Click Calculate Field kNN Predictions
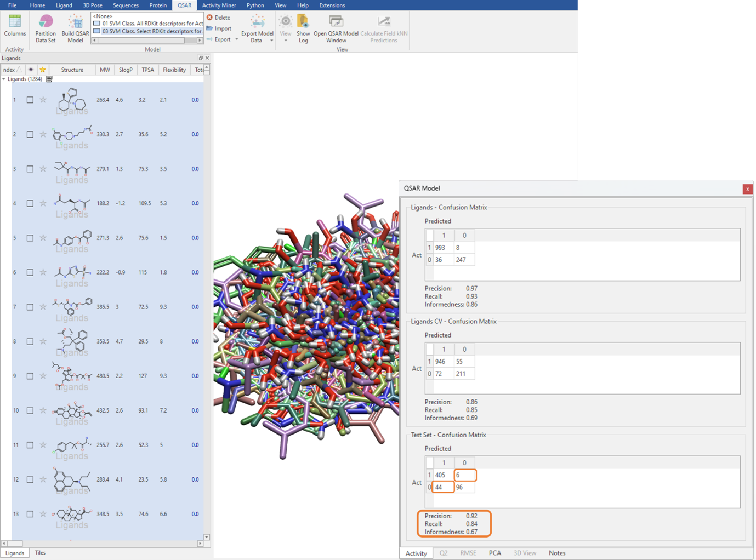This screenshot has height=560, width=756. coord(384,28)
